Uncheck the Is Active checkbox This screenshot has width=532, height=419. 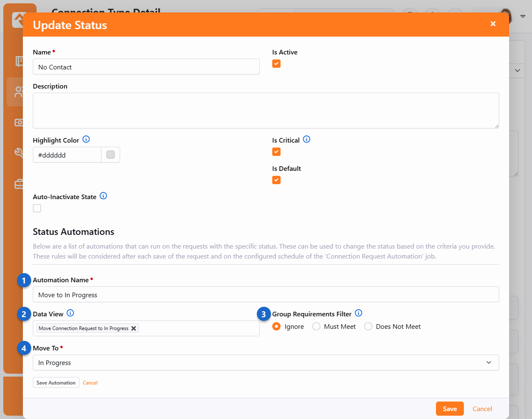[x=276, y=64]
